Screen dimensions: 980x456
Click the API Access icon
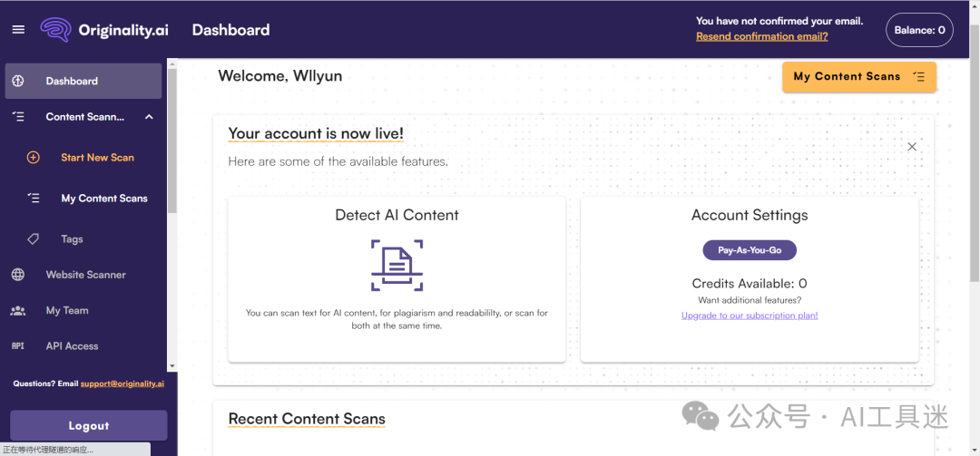[18, 345]
